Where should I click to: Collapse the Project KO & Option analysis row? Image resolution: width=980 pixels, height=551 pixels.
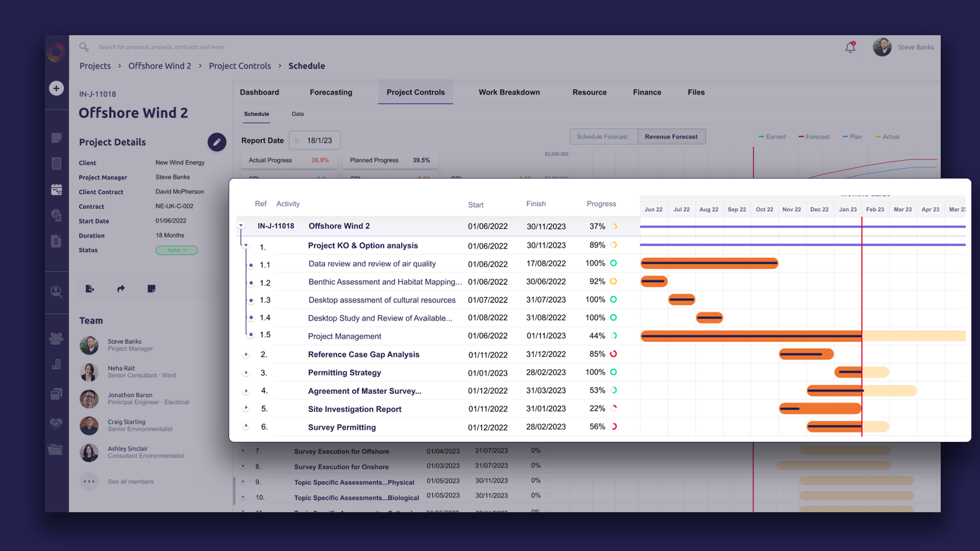(246, 245)
